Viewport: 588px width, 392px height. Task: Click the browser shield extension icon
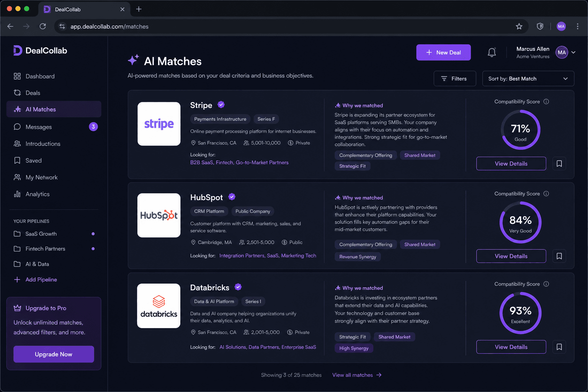click(540, 26)
